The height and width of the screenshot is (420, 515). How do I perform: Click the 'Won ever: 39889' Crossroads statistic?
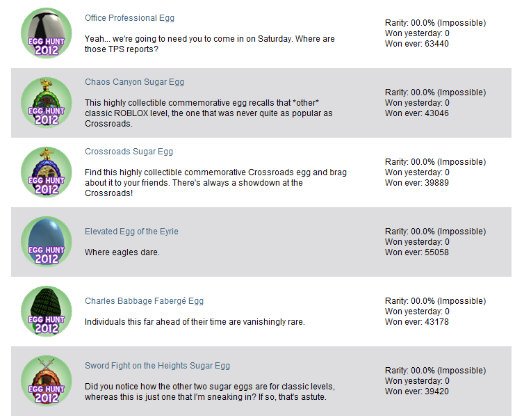417,183
